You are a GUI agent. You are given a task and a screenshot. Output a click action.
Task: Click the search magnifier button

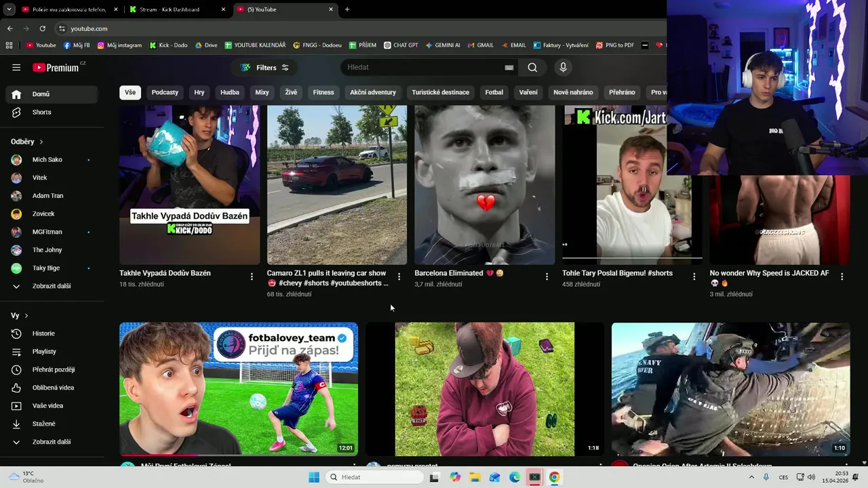pyautogui.click(x=532, y=67)
